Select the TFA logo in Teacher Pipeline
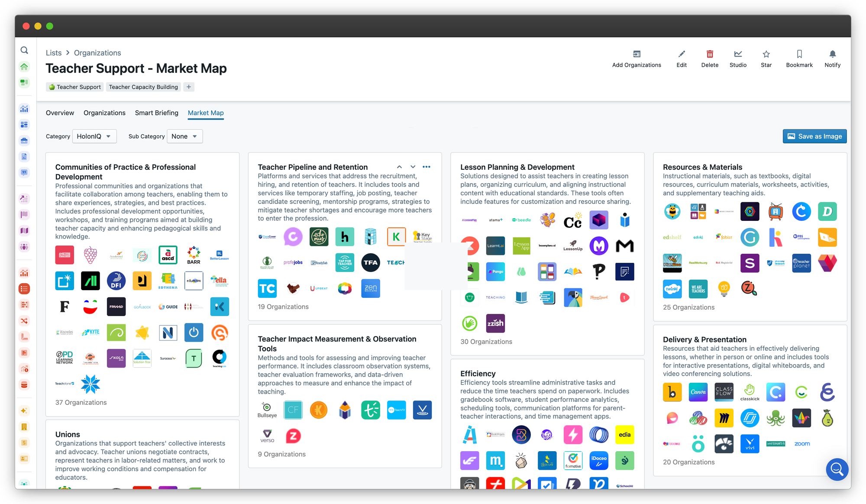This screenshot has width=866, height=504. click(x=371, y=262)
